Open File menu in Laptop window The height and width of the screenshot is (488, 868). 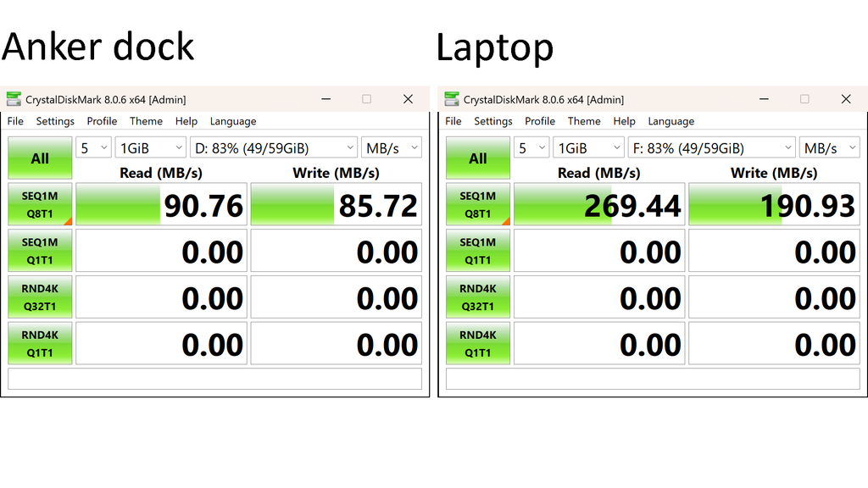[x=453, y=121]
